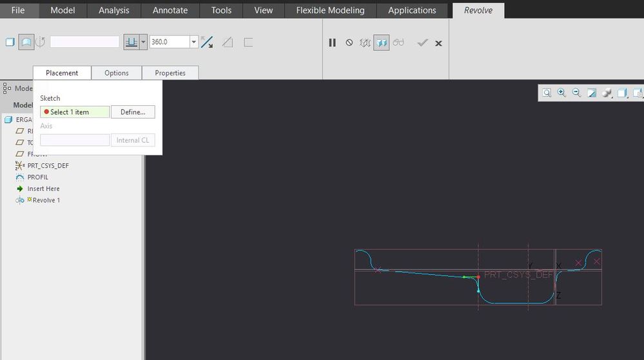Viewport: 644px width, 360px height.
Task: Select the Revolve tab
Action: click(x=478, y=10)
